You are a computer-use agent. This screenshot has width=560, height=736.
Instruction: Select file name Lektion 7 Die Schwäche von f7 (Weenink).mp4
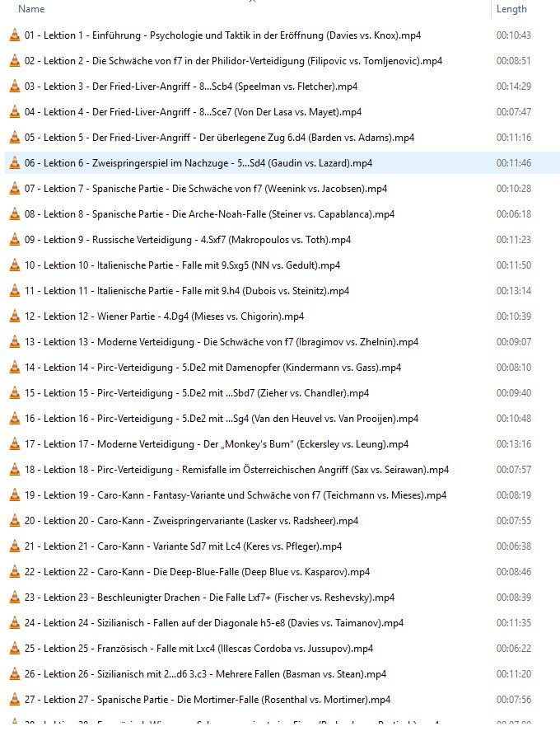[x=206, y=189]
